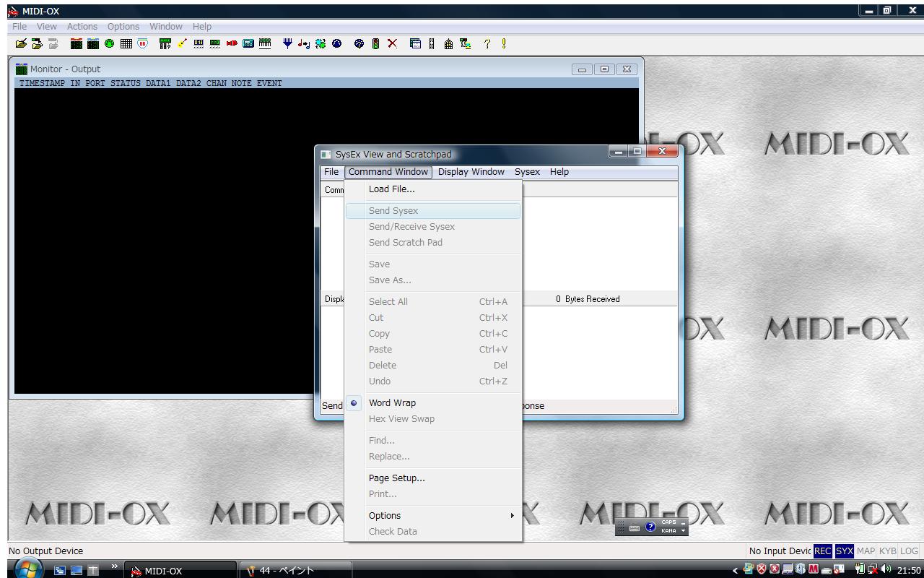The width and height of the screenshot is (924, 578).
Task: Click the No Output Device status text
Action: (x=46, y=551)
